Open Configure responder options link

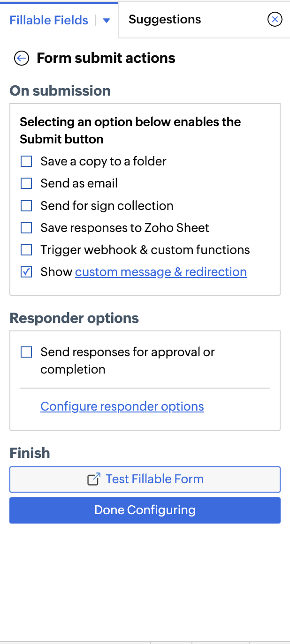pyautogui.click(x=122, y=406)
